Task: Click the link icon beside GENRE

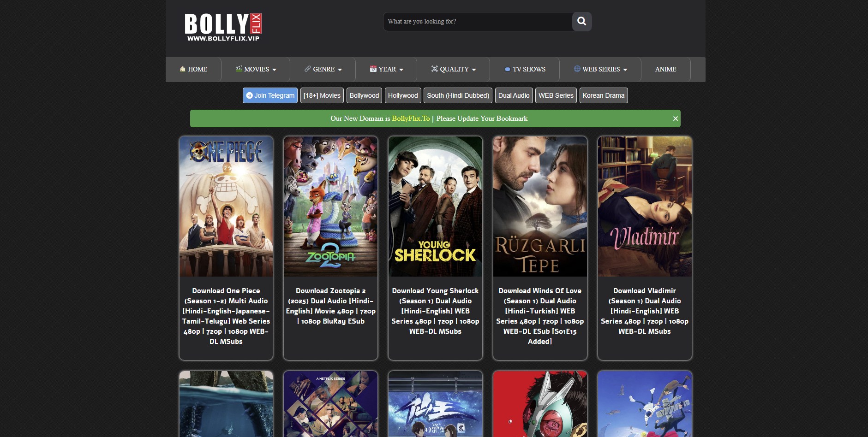Action: (x=307, y=69)
